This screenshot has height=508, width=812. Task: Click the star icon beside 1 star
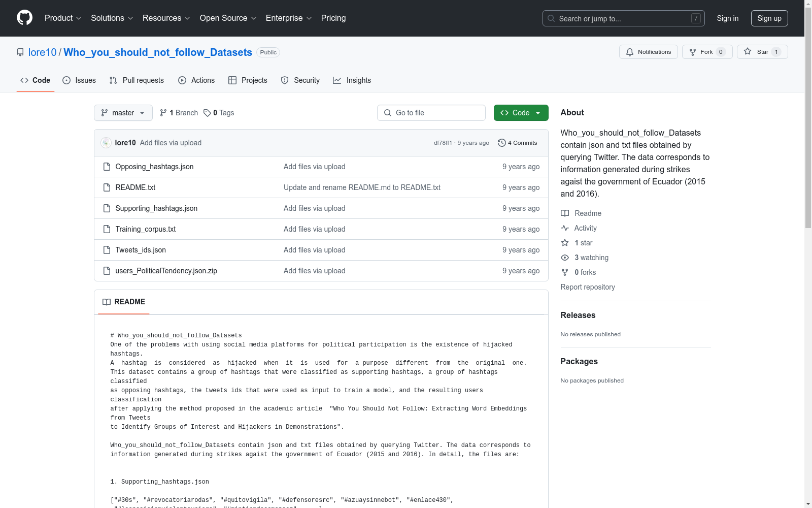tap(565, 243)
